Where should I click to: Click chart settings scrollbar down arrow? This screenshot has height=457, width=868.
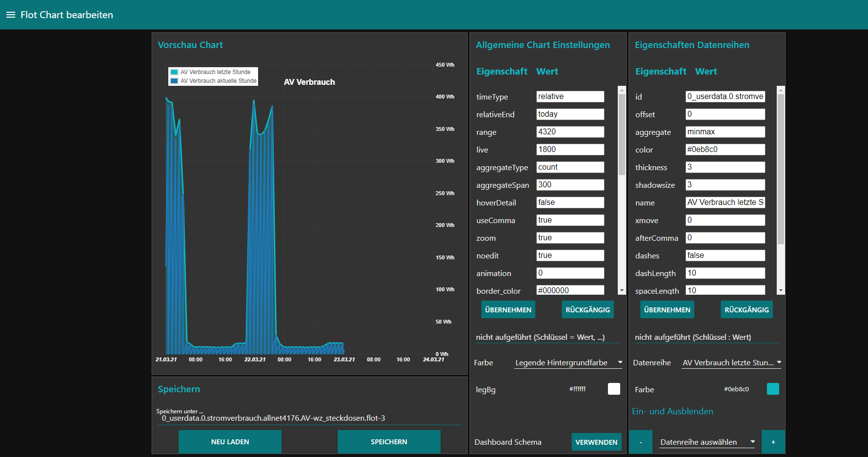coord(622,291)
